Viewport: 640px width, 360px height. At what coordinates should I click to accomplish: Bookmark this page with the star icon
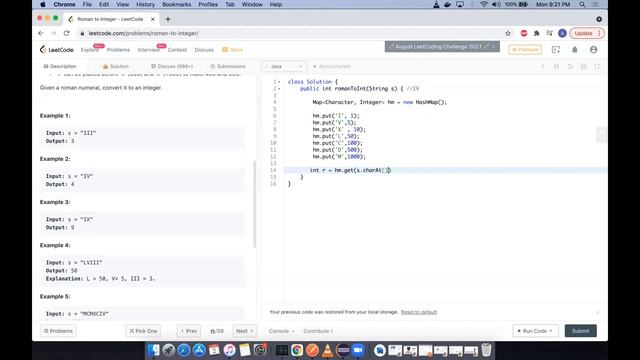tap(508, 33)
